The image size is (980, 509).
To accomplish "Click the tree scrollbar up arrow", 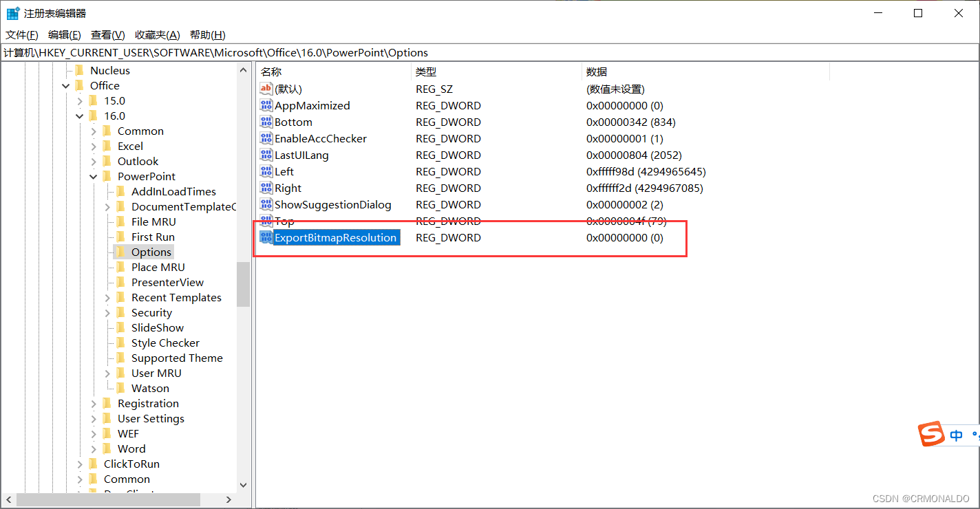I will click(243, 70).
